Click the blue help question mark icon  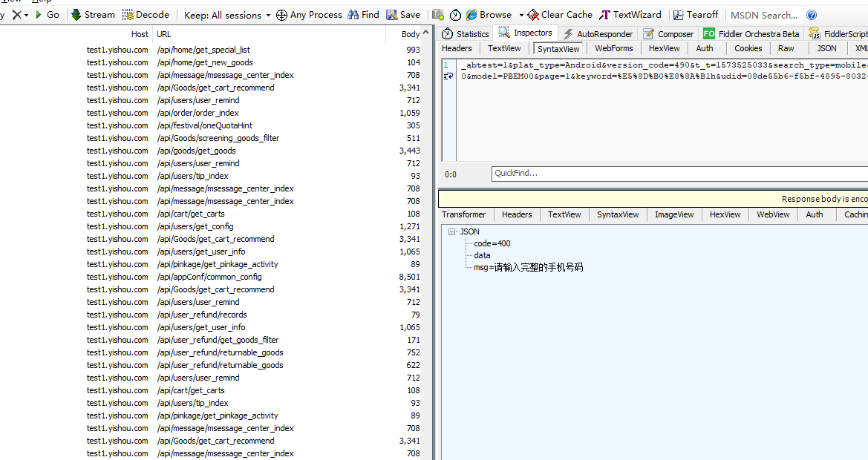[812, 16]
